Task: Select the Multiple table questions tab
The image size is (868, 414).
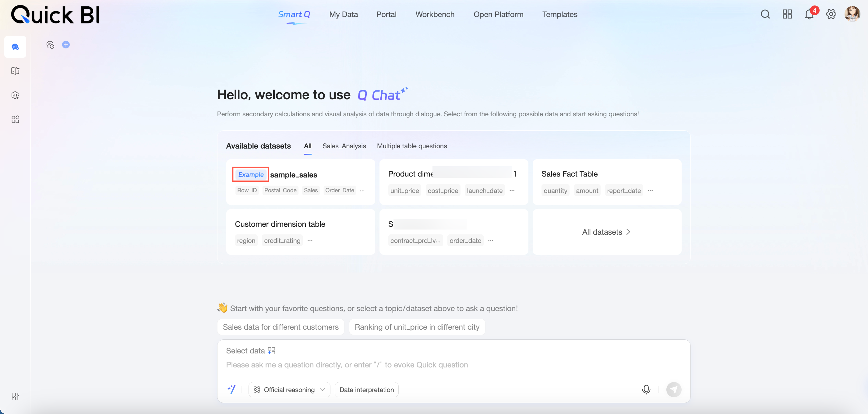Action: (412, 146)
